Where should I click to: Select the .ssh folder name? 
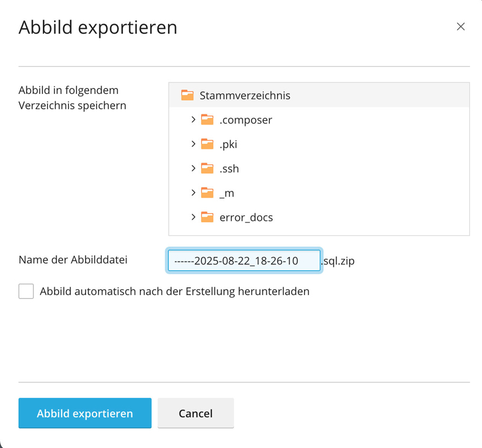point(229,169)
